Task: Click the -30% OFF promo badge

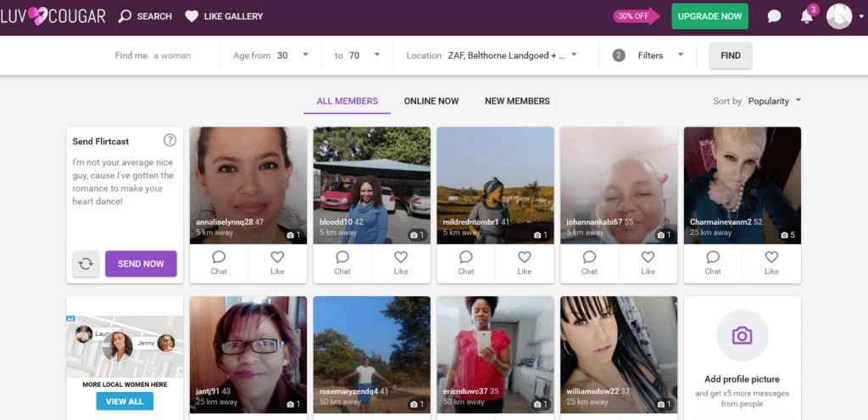Action: 637,16
